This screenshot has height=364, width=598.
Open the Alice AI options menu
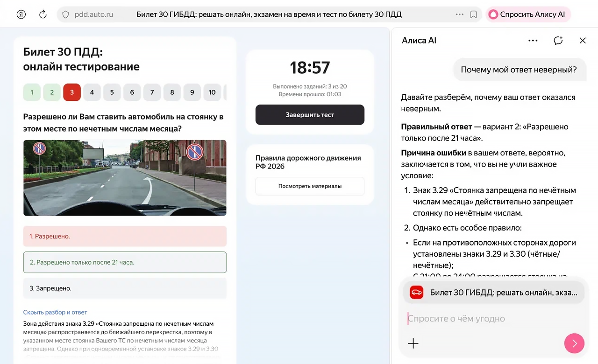[x=533, y=41]
